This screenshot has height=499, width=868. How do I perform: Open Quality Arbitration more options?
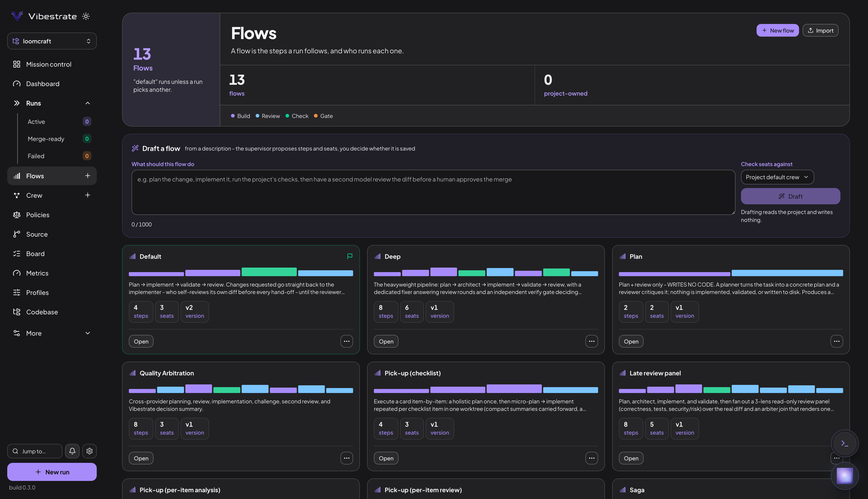[347, 458]
